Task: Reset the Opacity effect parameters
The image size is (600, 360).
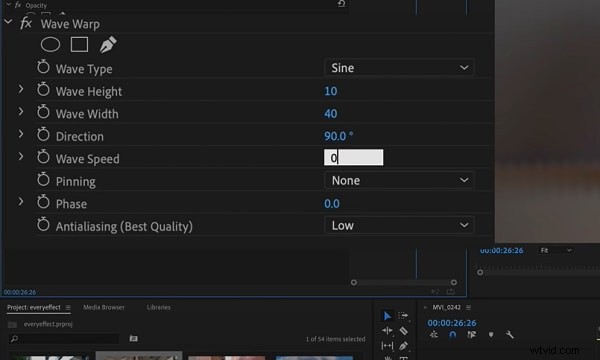Action: tap(341, 4)
